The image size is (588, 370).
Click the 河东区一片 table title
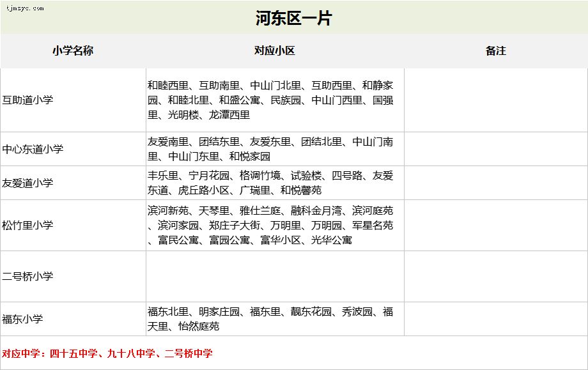pyautogui.click(x=293, y=18)
